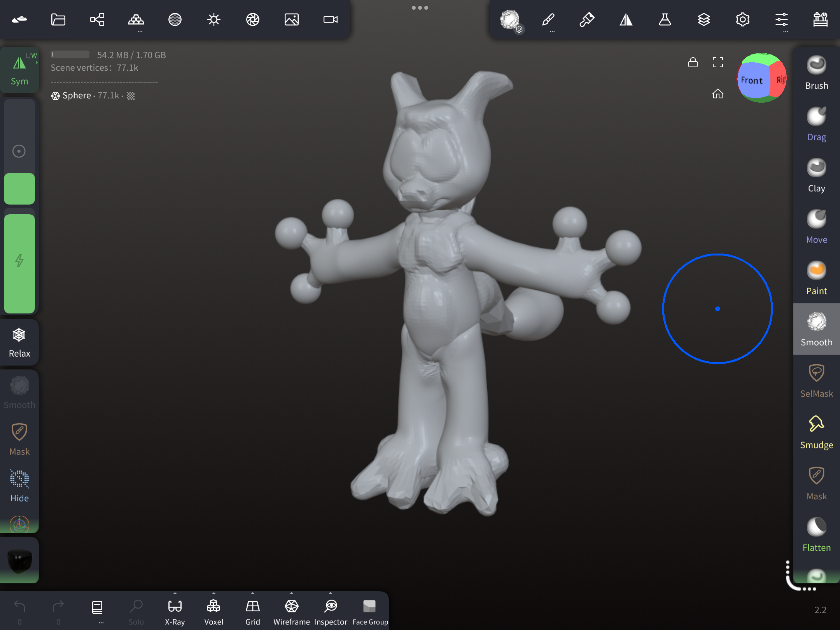
Task: Toggle Wireframe display
Action: (x=291, y=611)
